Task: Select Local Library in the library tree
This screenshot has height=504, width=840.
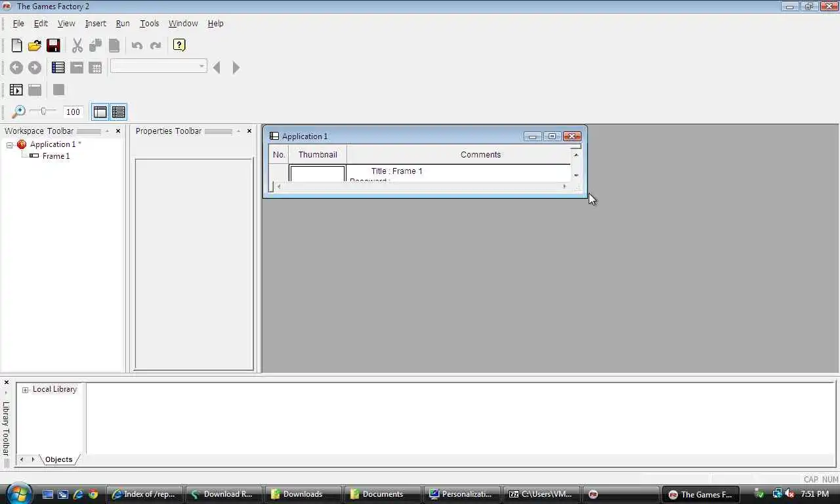Action: tap(54, 389)
